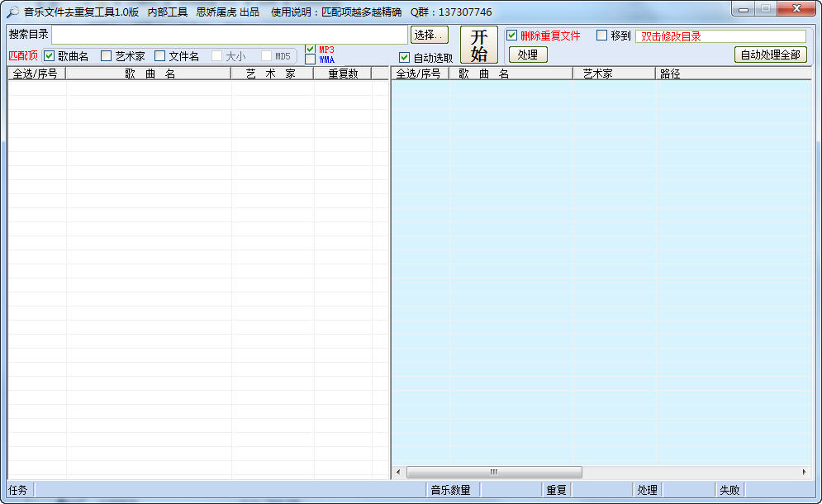Sort by left list 歌 曲 名 header

(149, 74)
